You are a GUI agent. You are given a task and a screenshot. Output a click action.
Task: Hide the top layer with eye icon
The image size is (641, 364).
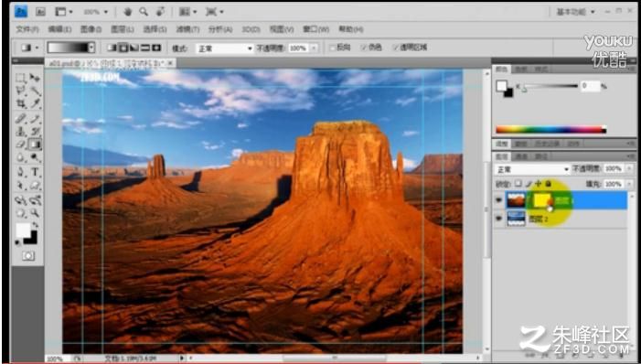pos(498,200)
